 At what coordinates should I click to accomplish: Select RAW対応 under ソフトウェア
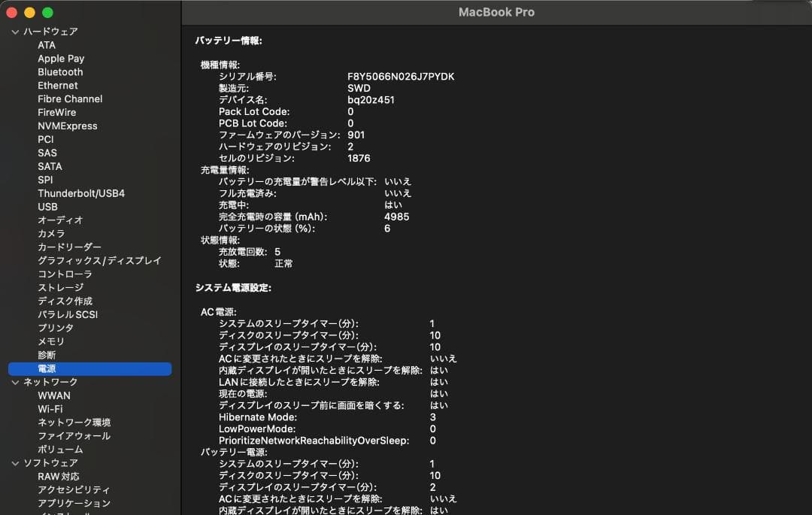(x=59, y=476)
